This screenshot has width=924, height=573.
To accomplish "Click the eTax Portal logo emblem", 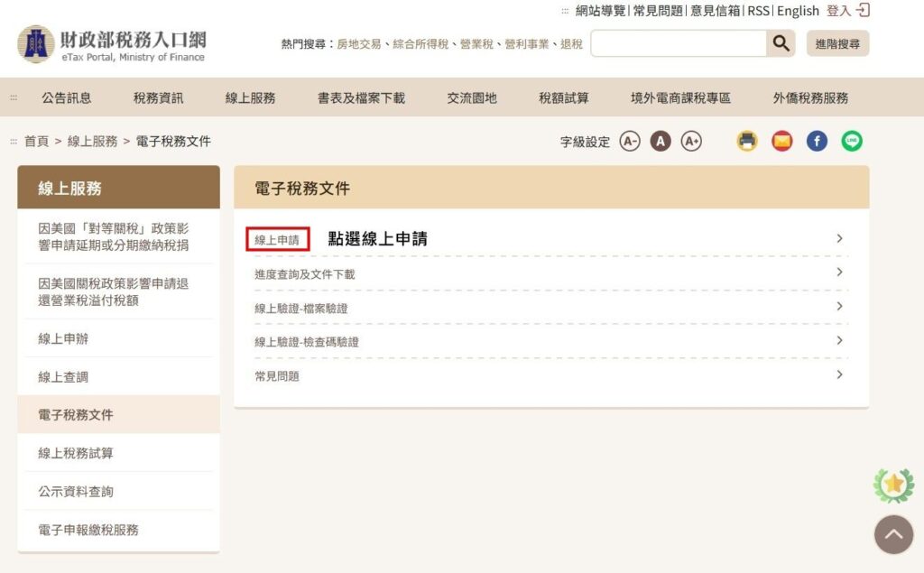I will (36, 44).
